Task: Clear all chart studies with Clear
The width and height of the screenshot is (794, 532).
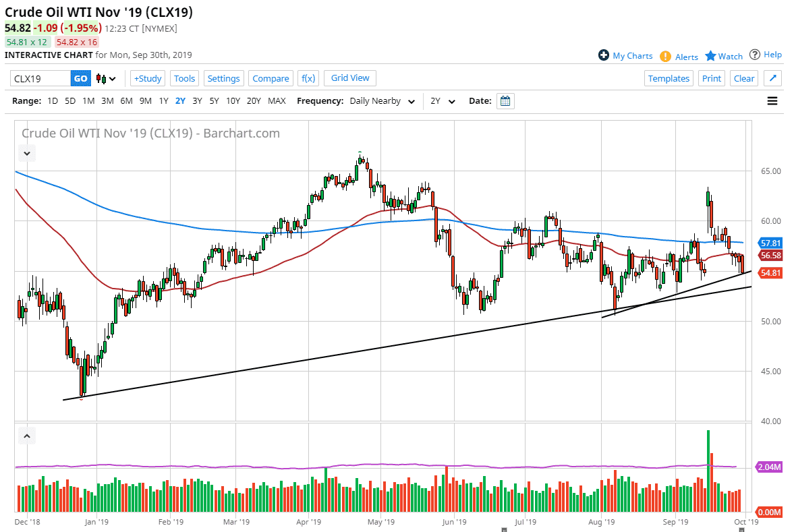Action: 743,78
